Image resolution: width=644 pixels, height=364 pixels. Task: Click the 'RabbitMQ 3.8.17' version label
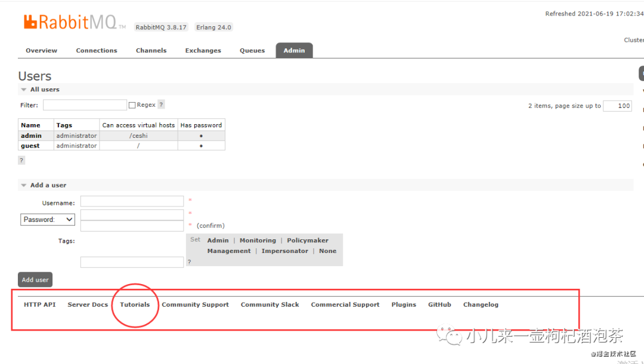[161, 27]
